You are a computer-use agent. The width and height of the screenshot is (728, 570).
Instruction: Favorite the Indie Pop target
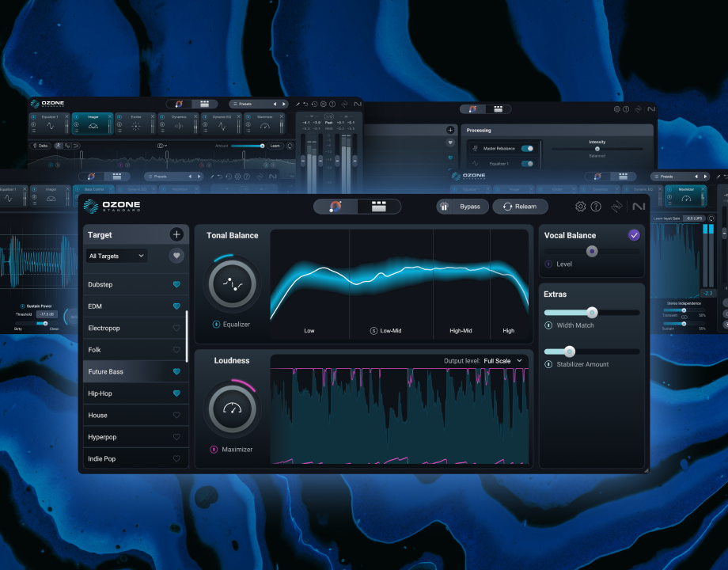(x=176, y=458)
